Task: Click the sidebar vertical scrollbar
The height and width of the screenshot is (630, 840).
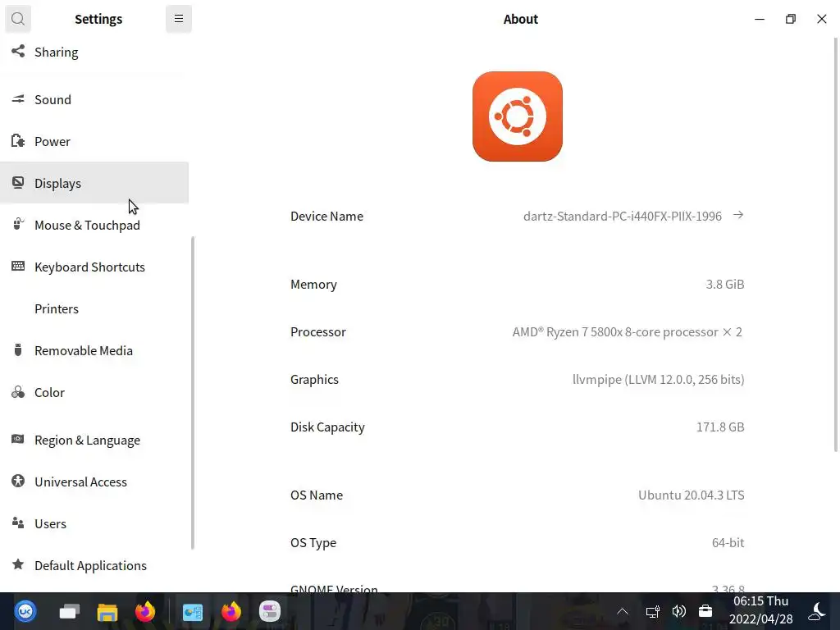Action: point(192,393)
